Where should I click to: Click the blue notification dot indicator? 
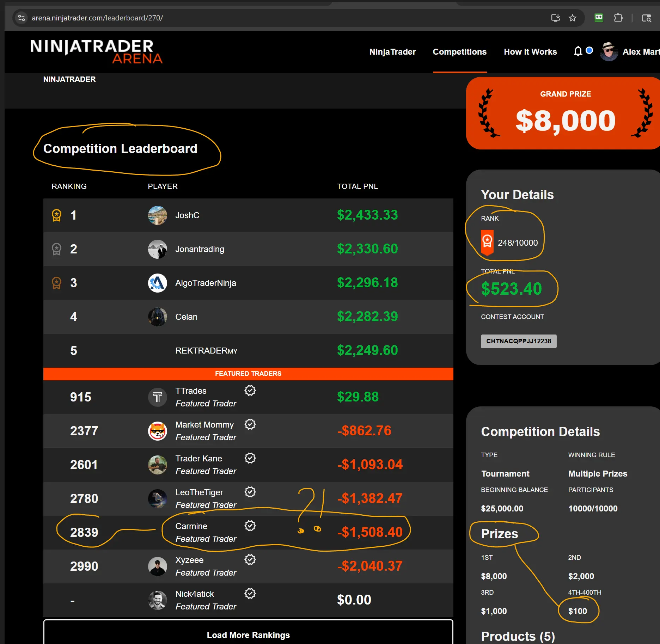coord(589,50)
